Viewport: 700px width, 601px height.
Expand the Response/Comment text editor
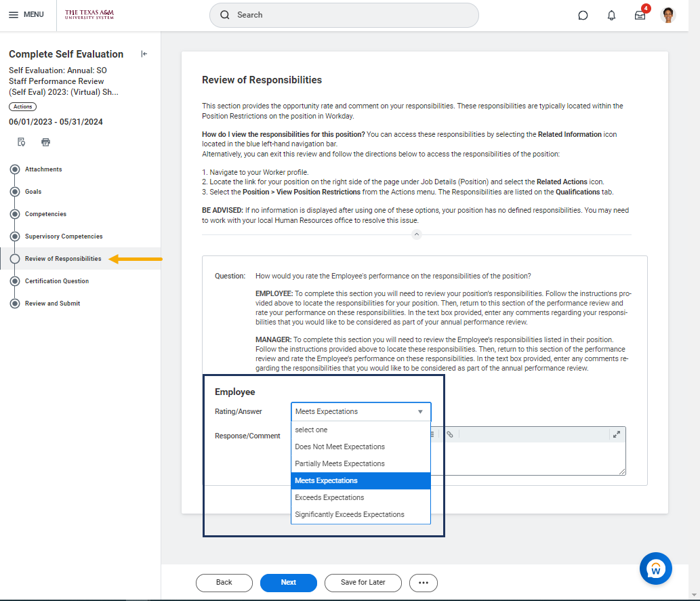(x=616, y=434)
